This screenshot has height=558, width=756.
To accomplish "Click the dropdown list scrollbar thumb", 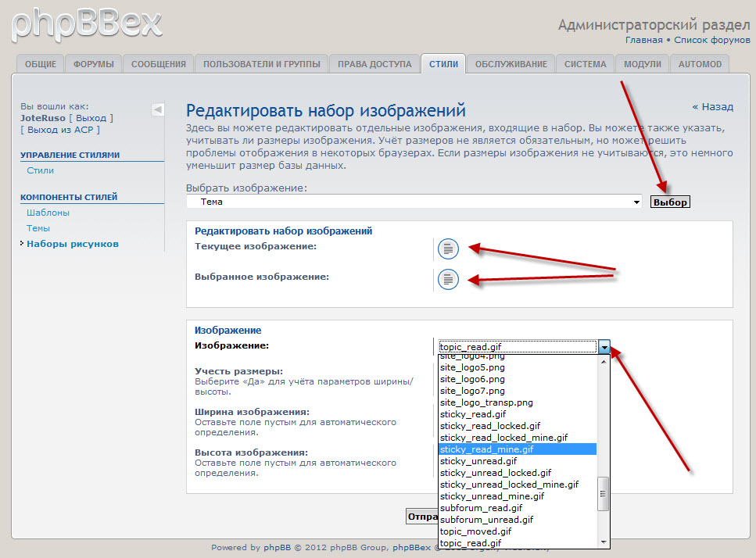I will click(x=603, y=495).
